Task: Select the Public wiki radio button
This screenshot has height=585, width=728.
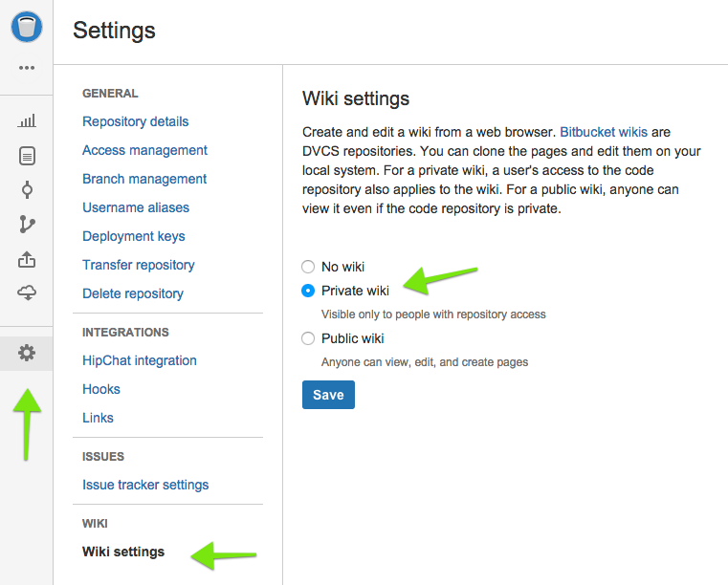Action: 308,338
